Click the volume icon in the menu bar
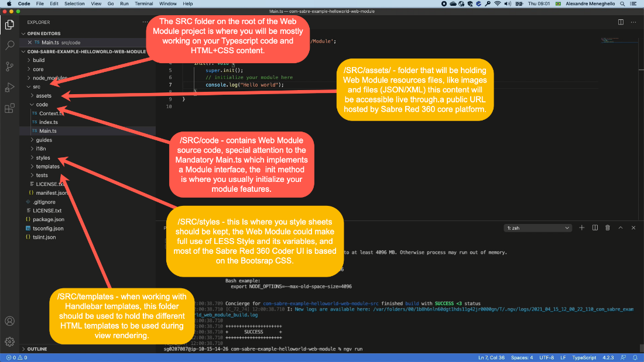The width and height of the screenshot is (644, 362). coord(508,4)
